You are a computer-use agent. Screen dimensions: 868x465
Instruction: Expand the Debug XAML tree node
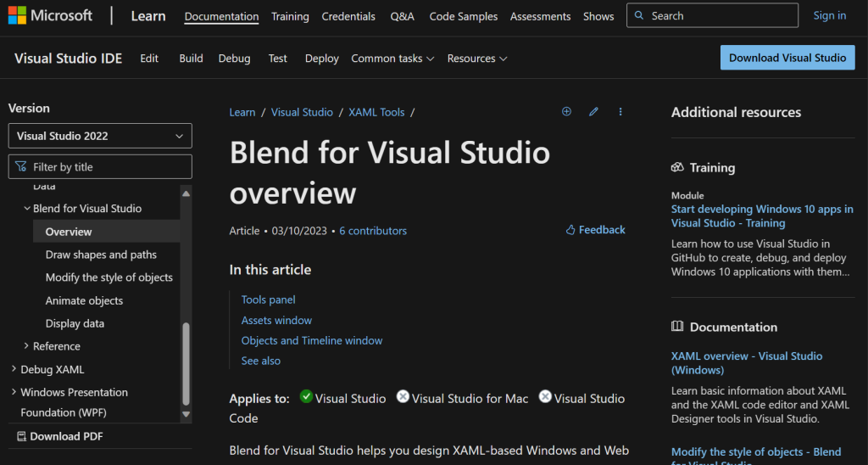(14, 369)
